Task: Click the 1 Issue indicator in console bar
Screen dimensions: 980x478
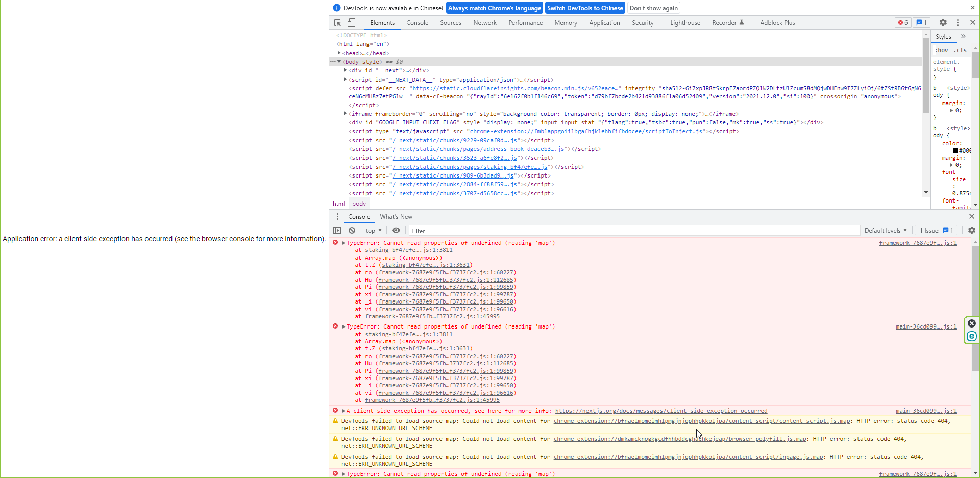Action: (936, 231)
